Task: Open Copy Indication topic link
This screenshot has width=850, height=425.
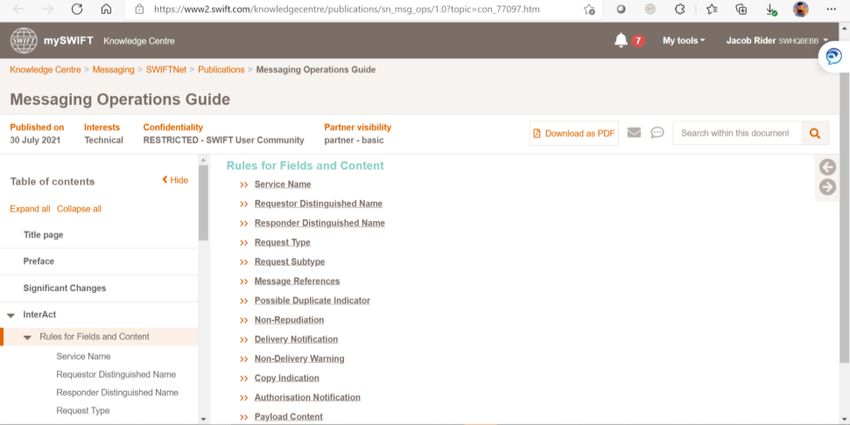Action: (x=287, y=378)
